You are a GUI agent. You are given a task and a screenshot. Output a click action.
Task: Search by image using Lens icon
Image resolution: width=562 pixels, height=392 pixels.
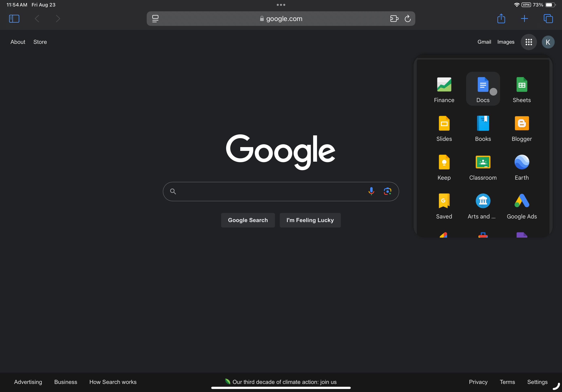(x=387, y=191)
